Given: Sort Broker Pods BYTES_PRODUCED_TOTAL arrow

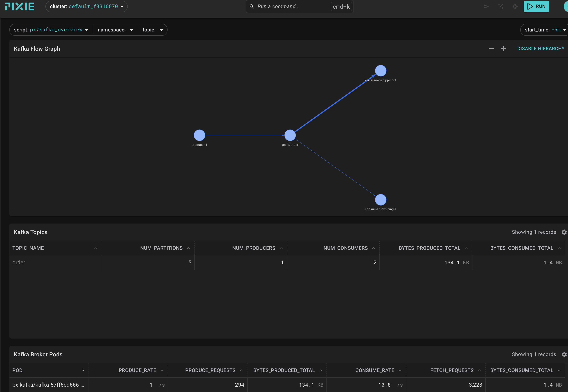Looking at the screenshot, I should click(x=321, y=370).
